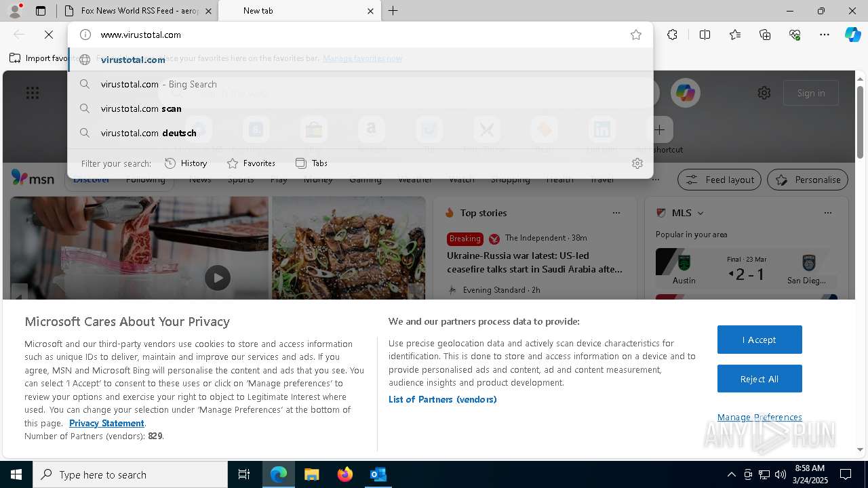Open Settings and more ellipsis menu
This screenshot has height=488, width=868.
coord(825,35)
